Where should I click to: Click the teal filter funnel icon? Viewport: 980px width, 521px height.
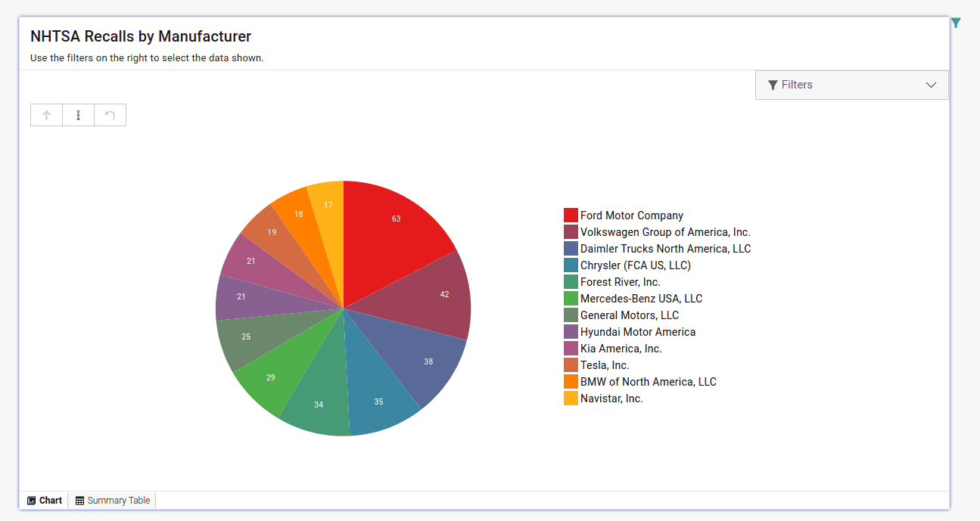[x=956, y=23]
